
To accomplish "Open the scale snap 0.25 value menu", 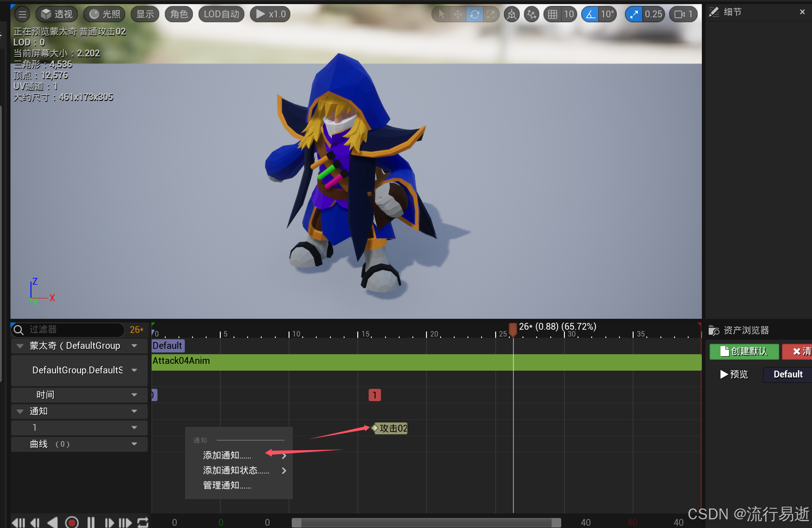I will [x=653, y=15].
